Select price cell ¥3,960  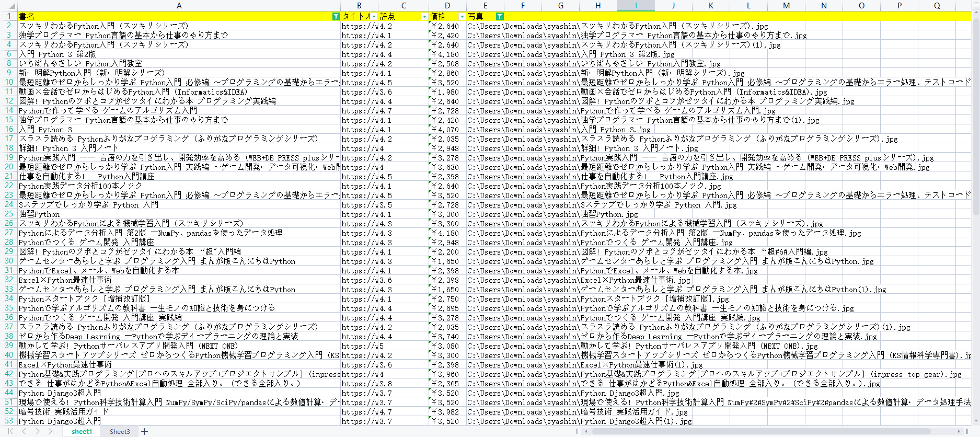click(447, 374)
